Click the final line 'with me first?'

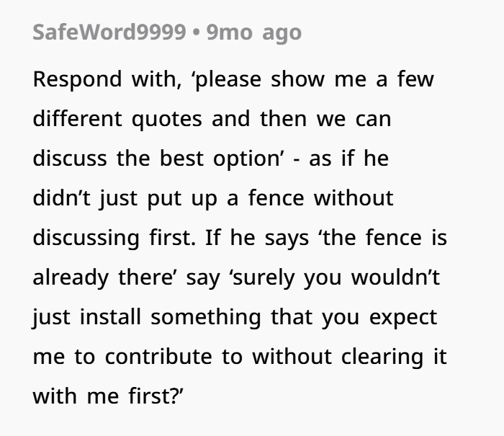tap(109, 396)
